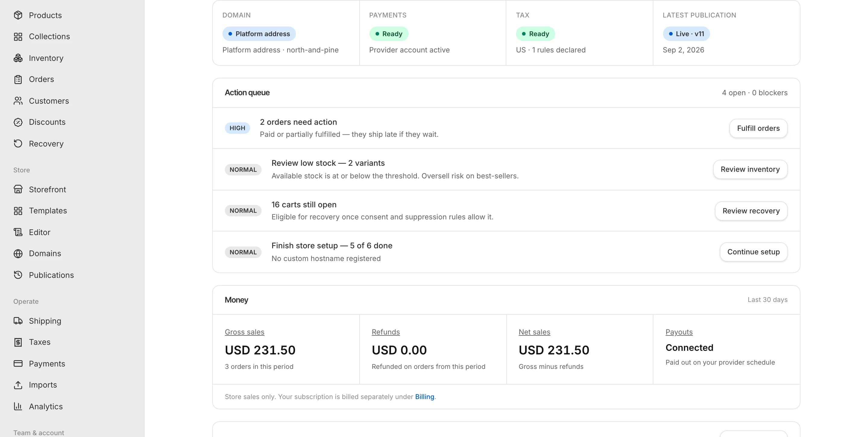Screen dimensions: 868x437
Task: Click the Review inventory button
Action: [750, 169]
